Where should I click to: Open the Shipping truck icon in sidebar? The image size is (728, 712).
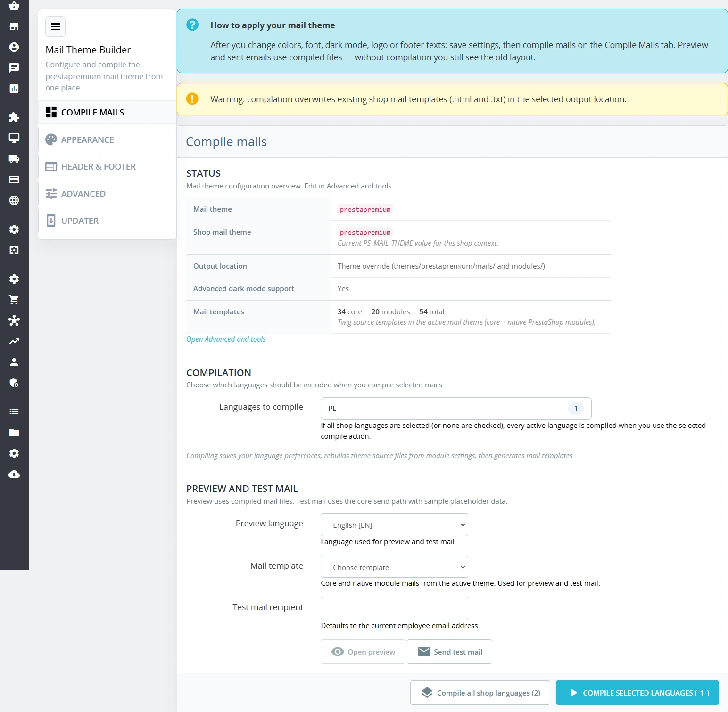pyautogui.click(x=14, y=159)
